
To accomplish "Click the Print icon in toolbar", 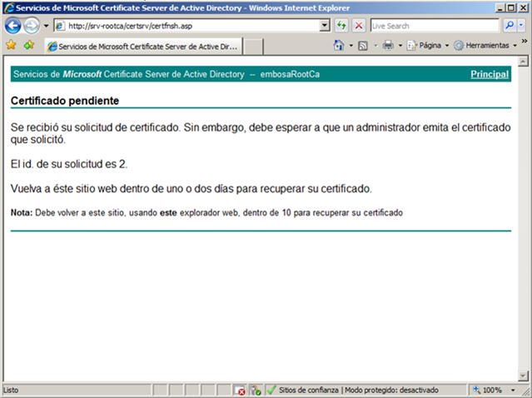I will (x=387, y=45).
